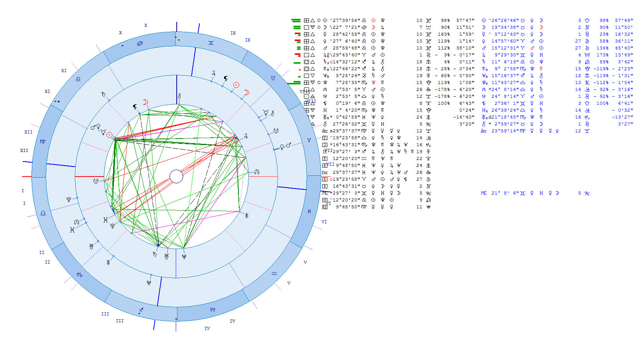Toggle the grid box in the Sun 27°39'54" row
The width and height of the screenshot is (644, 353).
point(306,20)
